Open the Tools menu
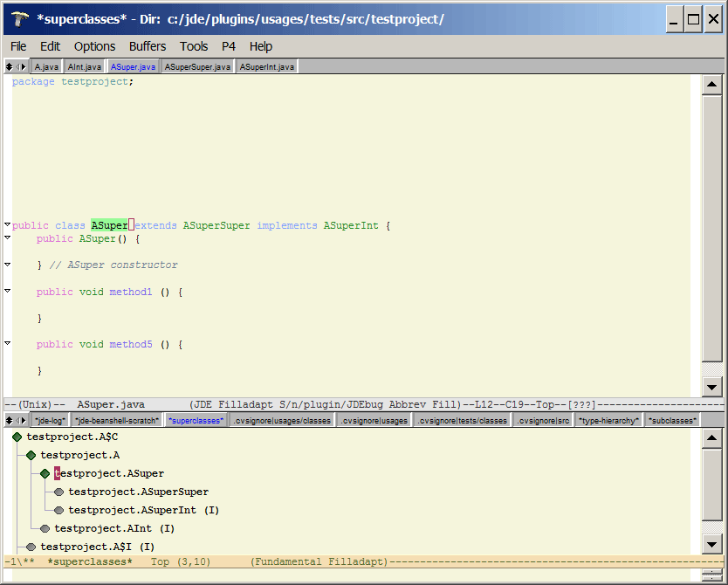This screenshot has height=585, width=728. 194,46
